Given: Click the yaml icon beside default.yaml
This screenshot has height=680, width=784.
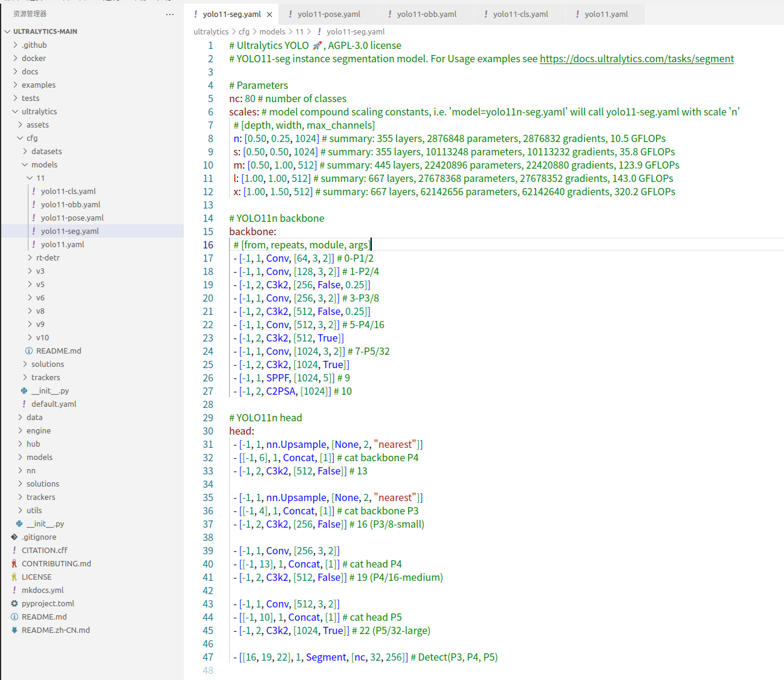Looking at the screenshot, I should point(24,404).
